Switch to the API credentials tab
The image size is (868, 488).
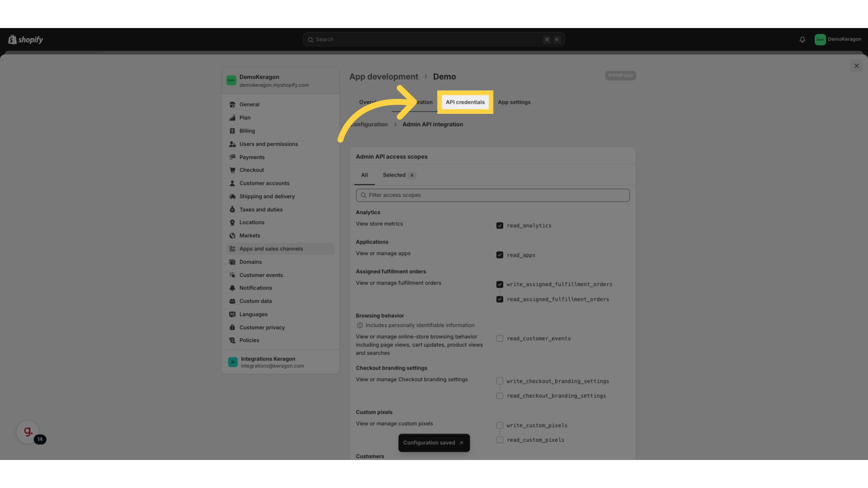pos(465,102)
